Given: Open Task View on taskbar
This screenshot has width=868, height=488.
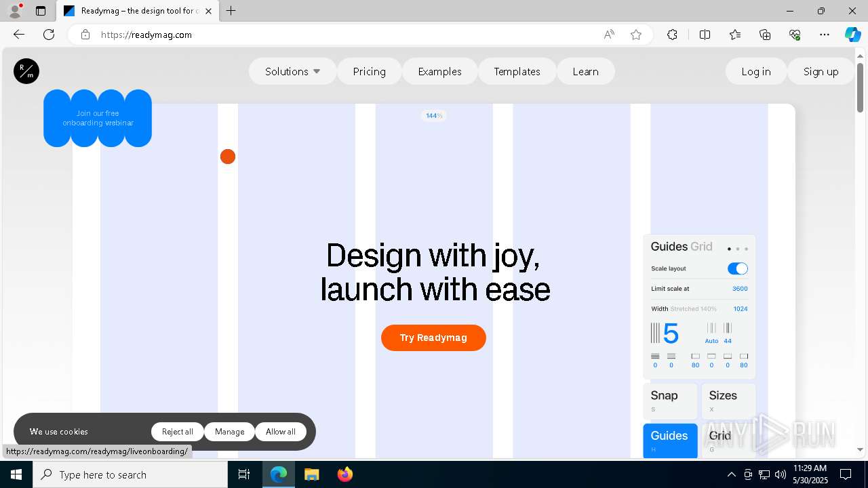Looking at the screenshot, I should coord(244,474).
